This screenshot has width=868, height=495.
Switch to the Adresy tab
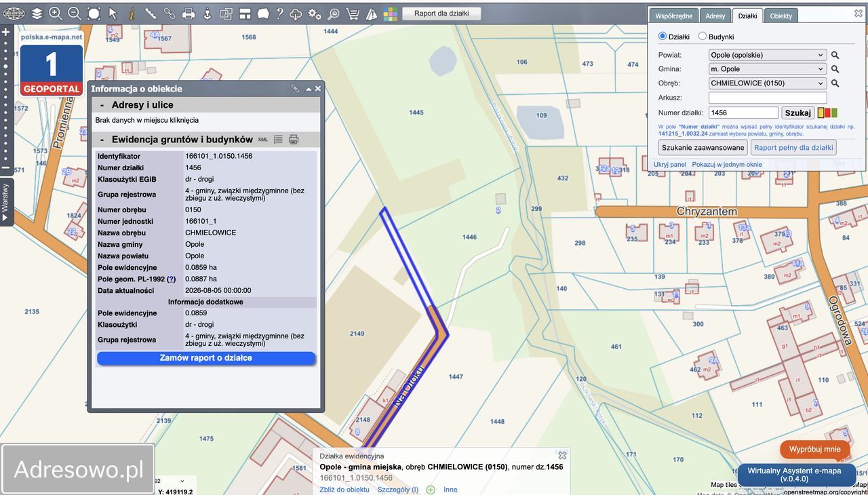point(715,16)
